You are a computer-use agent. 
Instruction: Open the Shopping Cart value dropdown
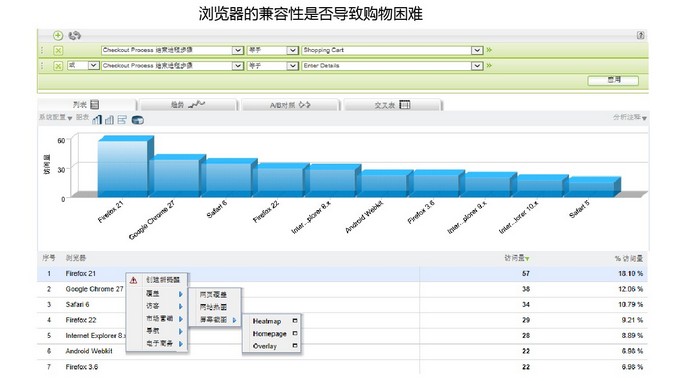point(477,50)
